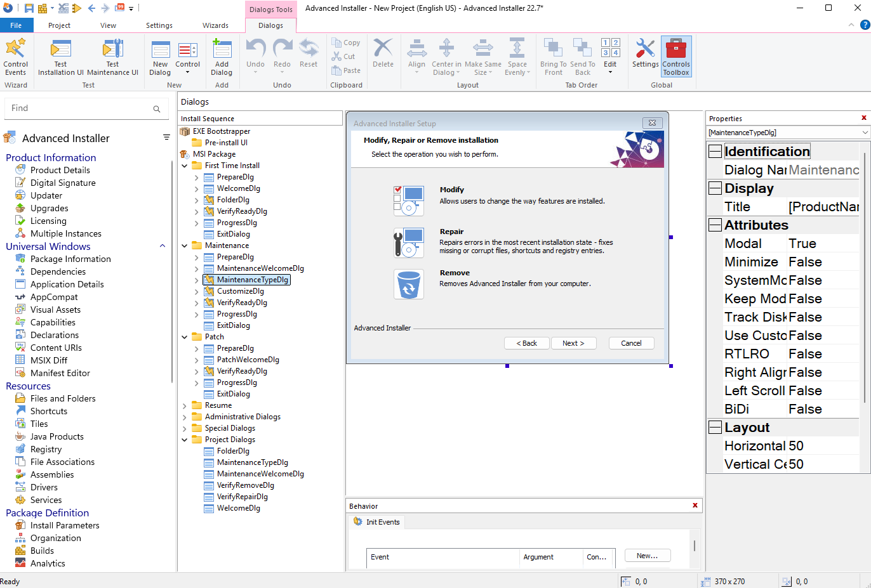871x588 pixels.
Task: Click the Back button in dialog
Action: click(527, 343)
